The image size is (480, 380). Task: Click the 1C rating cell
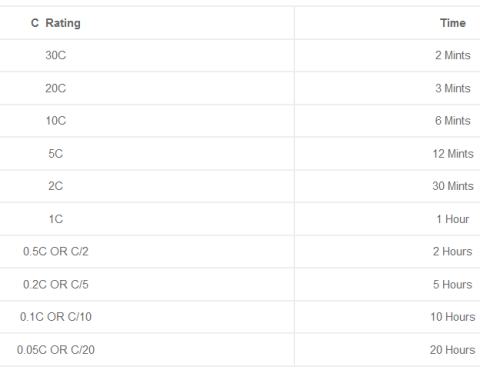tap(56, 219)
